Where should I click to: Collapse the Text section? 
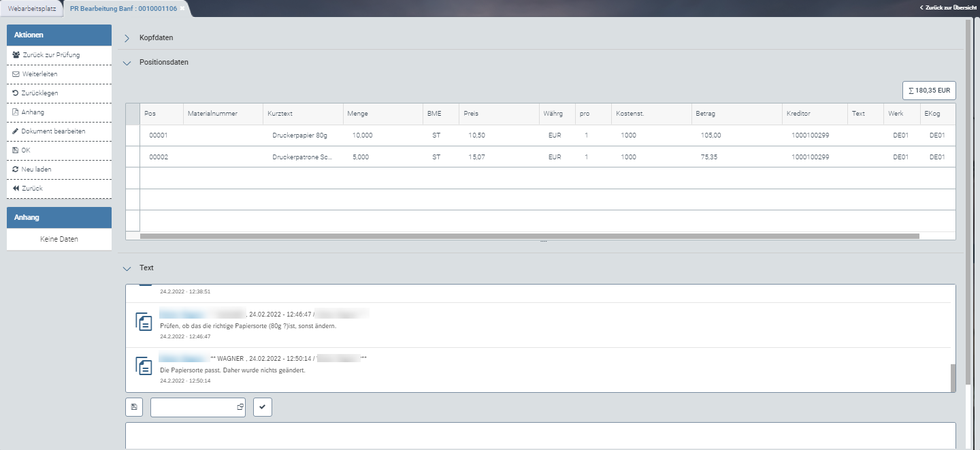tap(127, 268)
